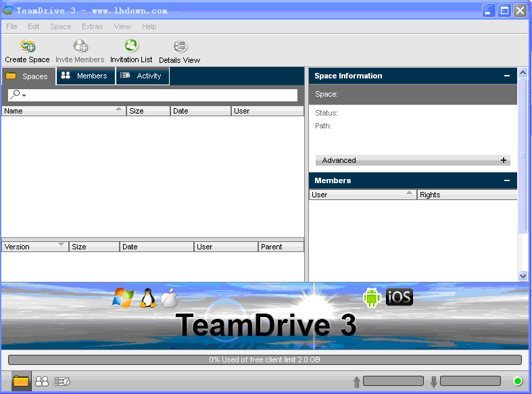Open the search options dropdown arrow
The image size is (532, 394).
(x=24, y=95)
